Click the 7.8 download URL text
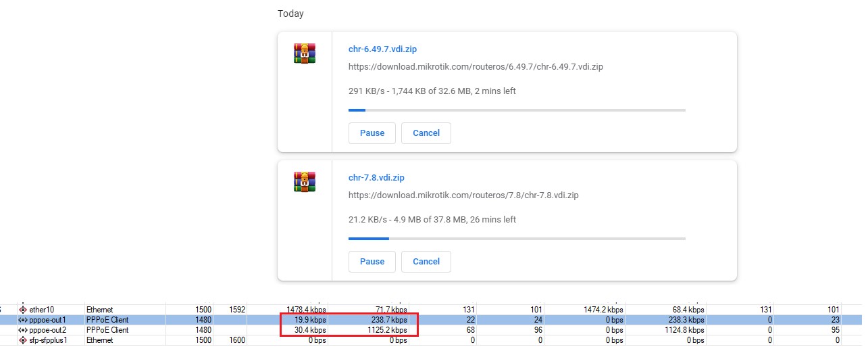 point(463,195)
